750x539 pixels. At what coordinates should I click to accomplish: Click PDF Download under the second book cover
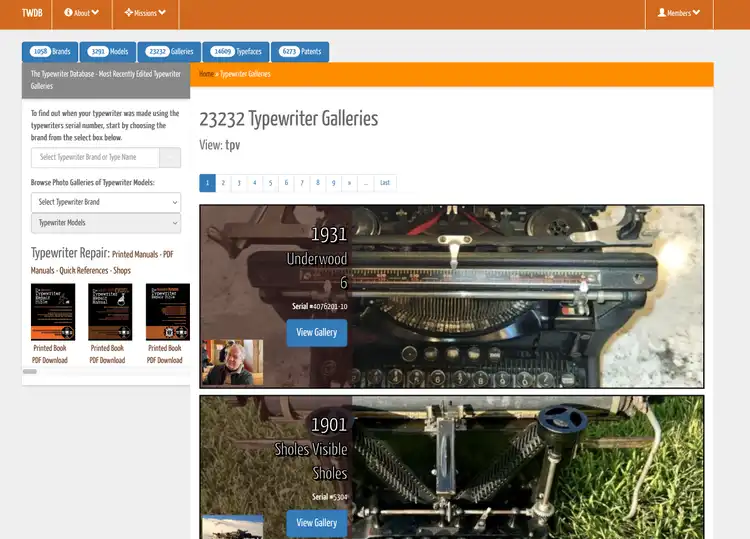point(107,360)
